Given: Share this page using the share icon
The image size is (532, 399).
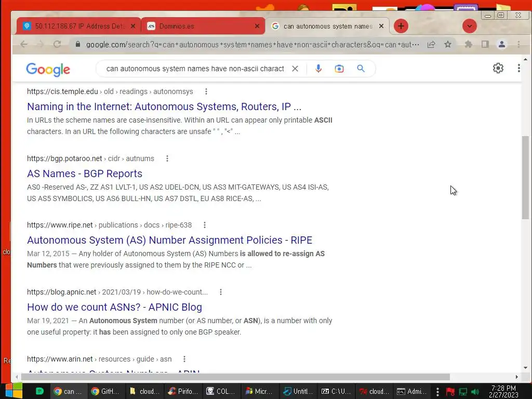Looking at the screenshot, I should pos(431,44).
